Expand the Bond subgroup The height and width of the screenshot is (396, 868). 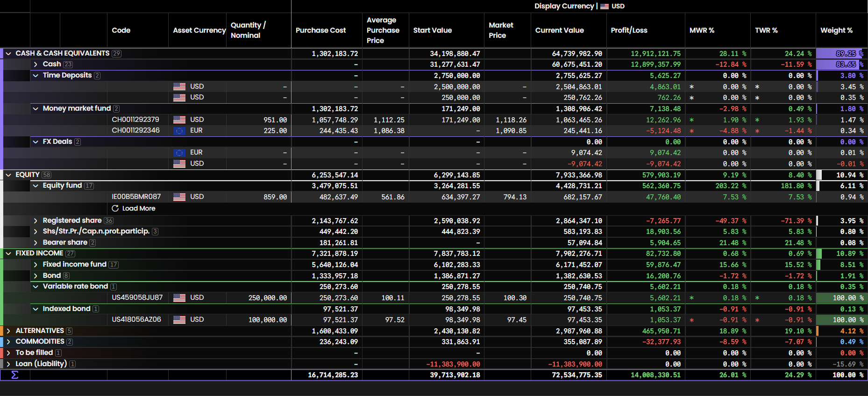(x=36, y=276)
